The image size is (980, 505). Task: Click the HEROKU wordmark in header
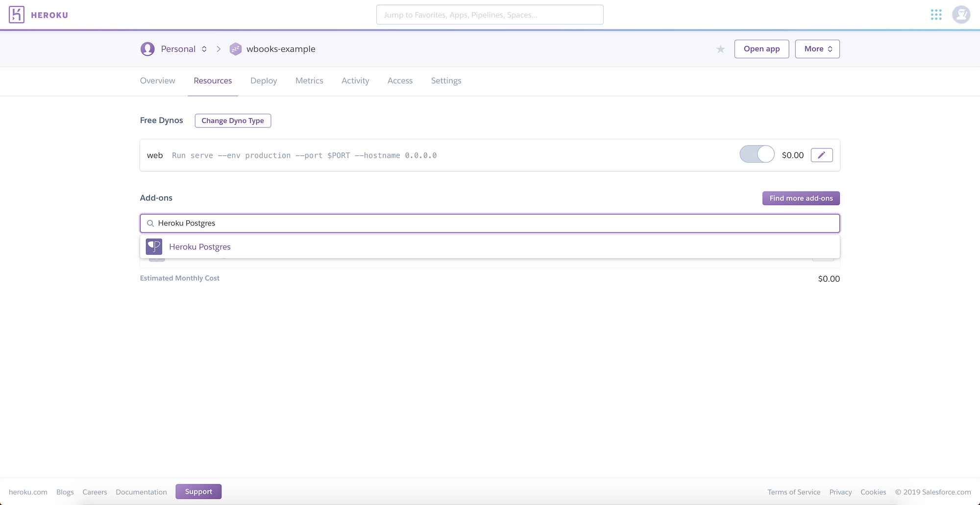point(49,15)
